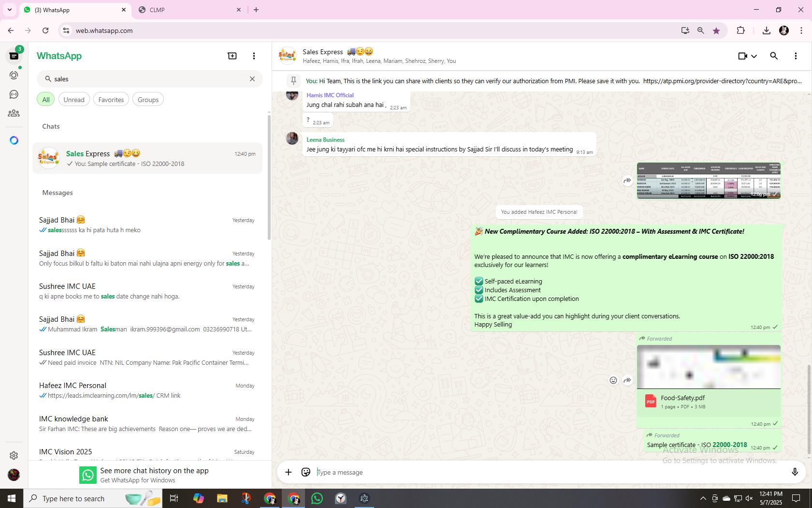Image resolution: width=812 pixels, height=508 pixels.
Task: Open WhatsApp app from the taskbar
Action: [317, 498]
